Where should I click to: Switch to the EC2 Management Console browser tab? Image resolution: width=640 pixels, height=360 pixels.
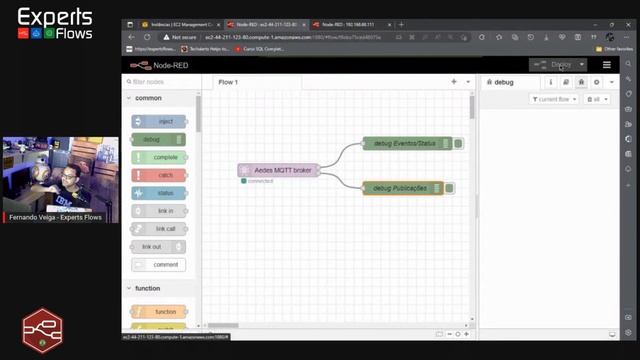(182, 24)
